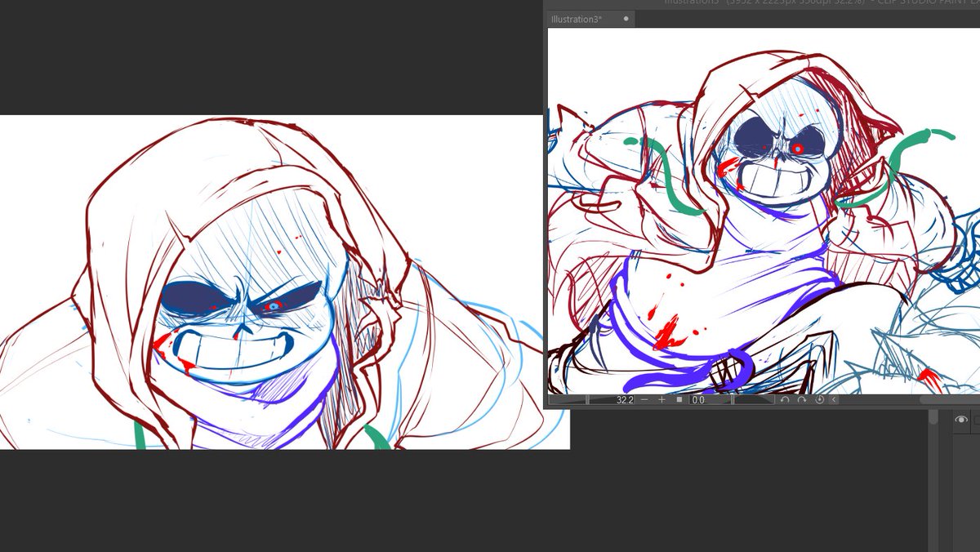The image size is (980, 552).
Task: Click the zoom out minus icon
Action: coord(644,400)
